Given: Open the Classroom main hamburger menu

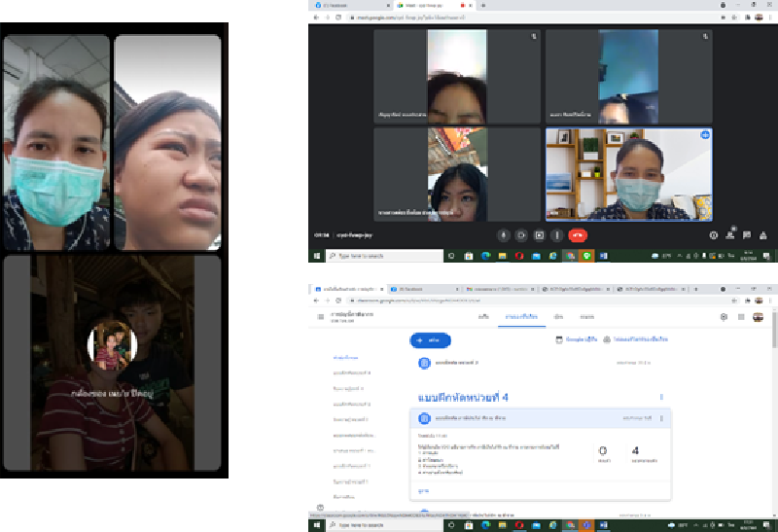Looking at the screenshot, I should tap(321, 317).
